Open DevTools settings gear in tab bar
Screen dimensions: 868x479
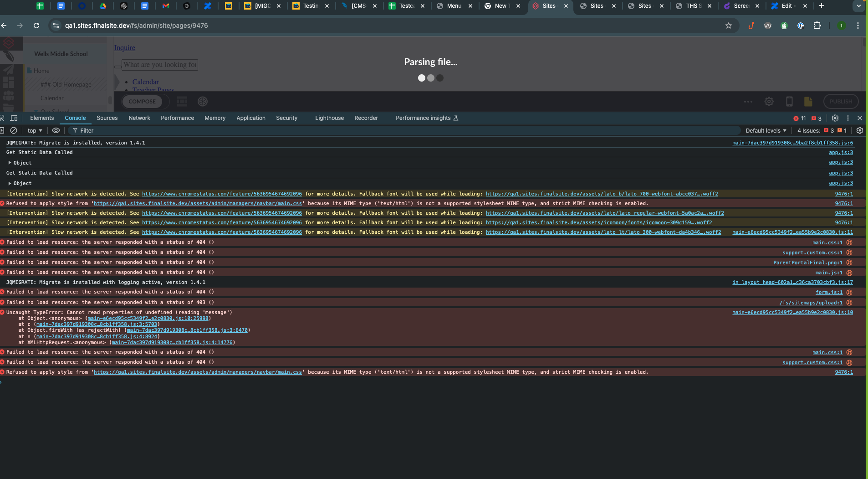[835, 118]
